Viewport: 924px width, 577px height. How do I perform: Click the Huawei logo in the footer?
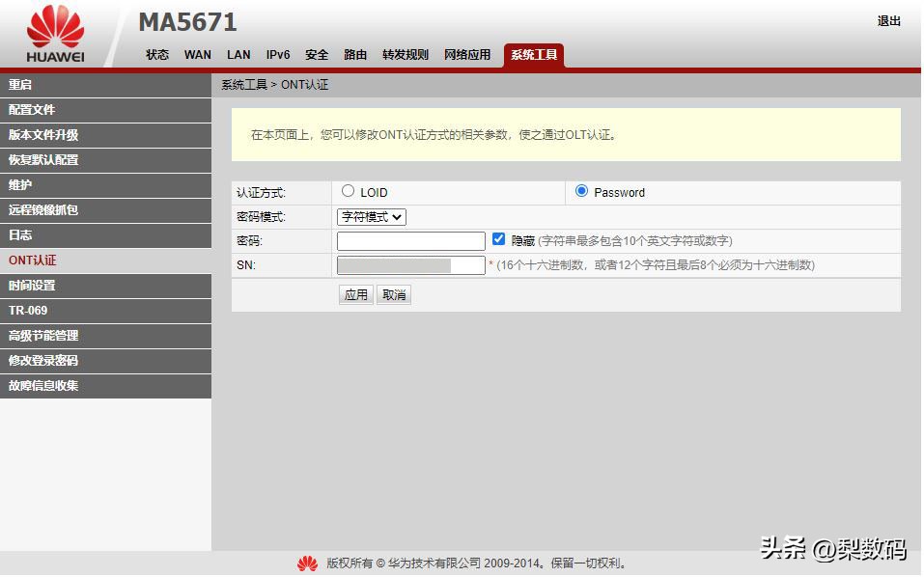pyautogui.click(x=307, y=563)
